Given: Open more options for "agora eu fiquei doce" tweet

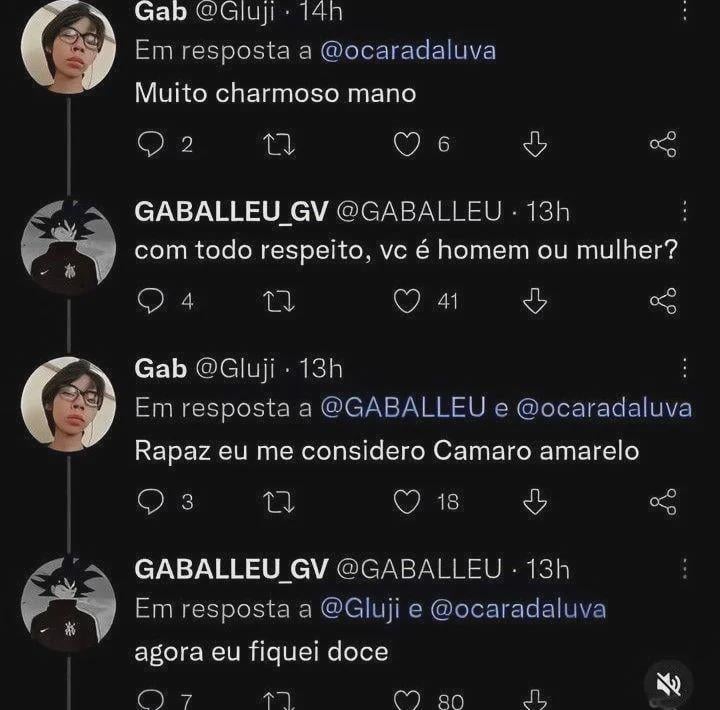Looking at the screenshot, I should tap(684, 568).
